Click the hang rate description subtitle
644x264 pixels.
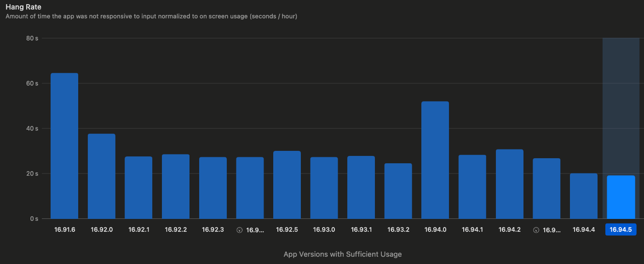[x=151, y=17]
